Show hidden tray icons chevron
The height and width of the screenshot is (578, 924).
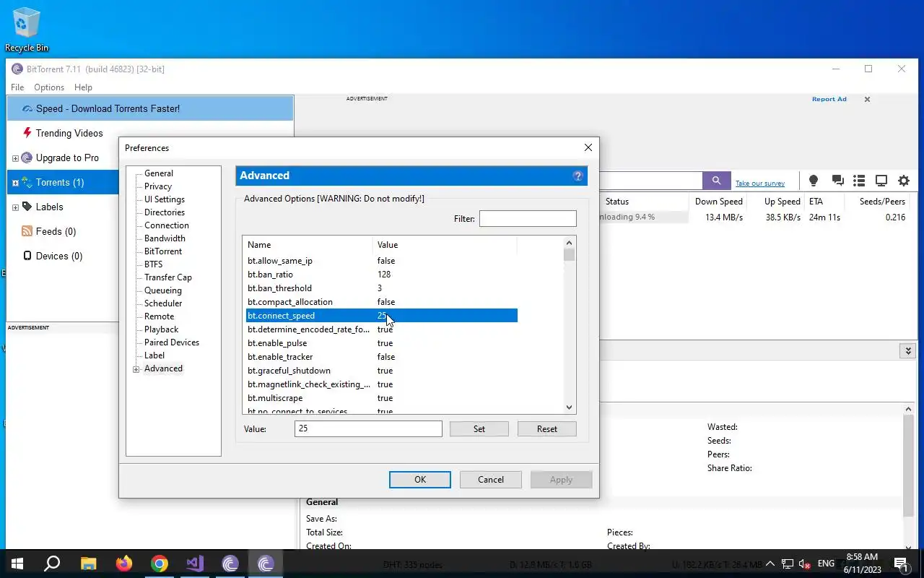pos(770,564)
